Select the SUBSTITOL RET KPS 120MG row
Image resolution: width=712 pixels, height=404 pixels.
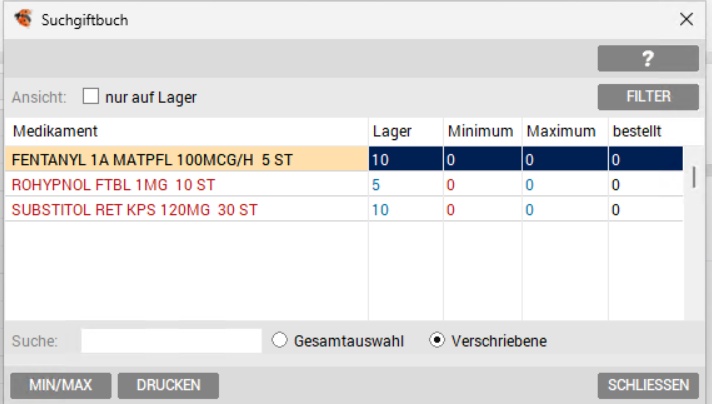(134, 210)
